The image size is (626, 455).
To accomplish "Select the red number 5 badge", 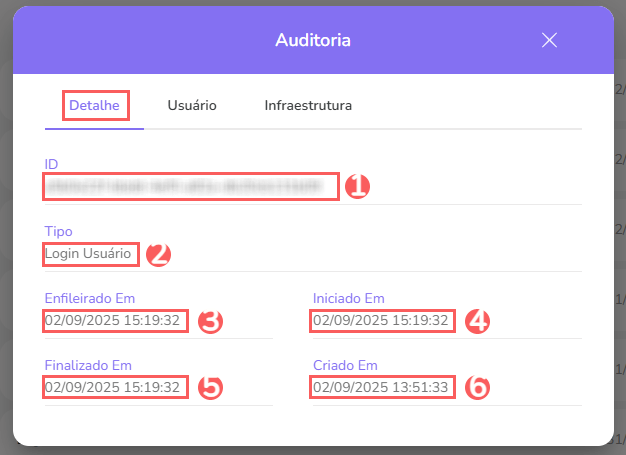I will [x=209, y=387].
